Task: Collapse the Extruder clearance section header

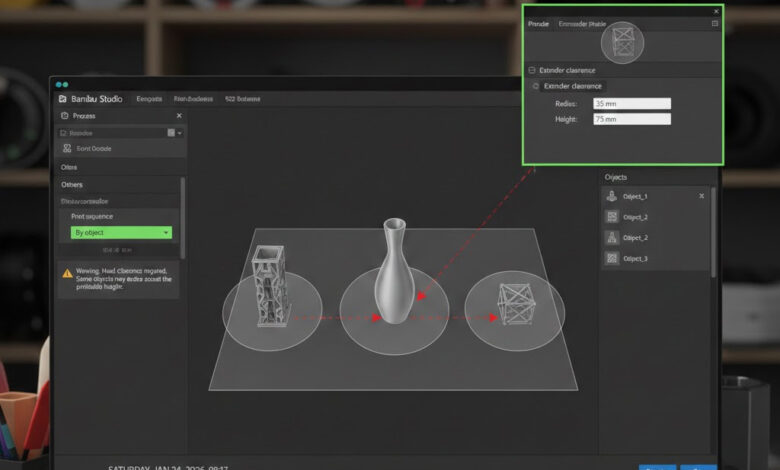Action: tap(531, 70)
